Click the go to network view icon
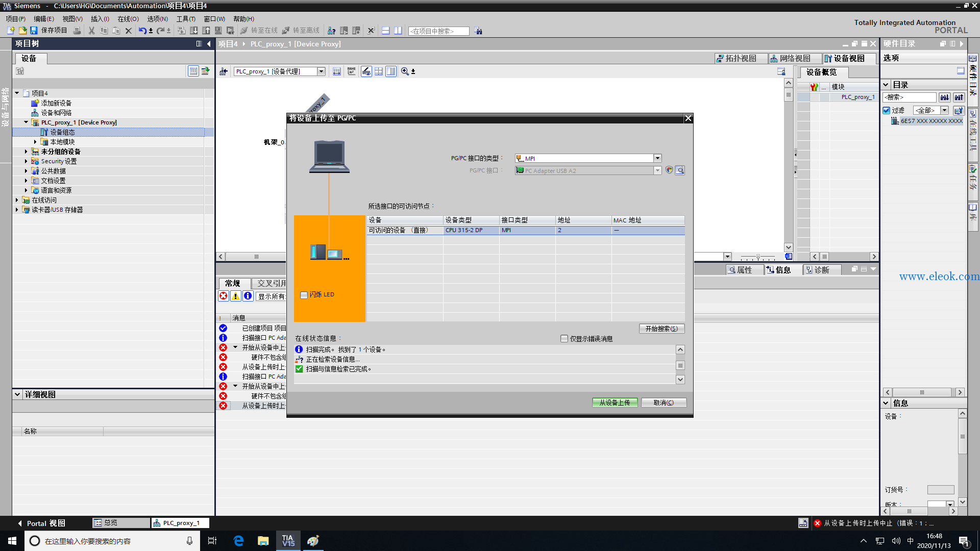Viewport: 980px width, 551px height. tap(224, 71)
